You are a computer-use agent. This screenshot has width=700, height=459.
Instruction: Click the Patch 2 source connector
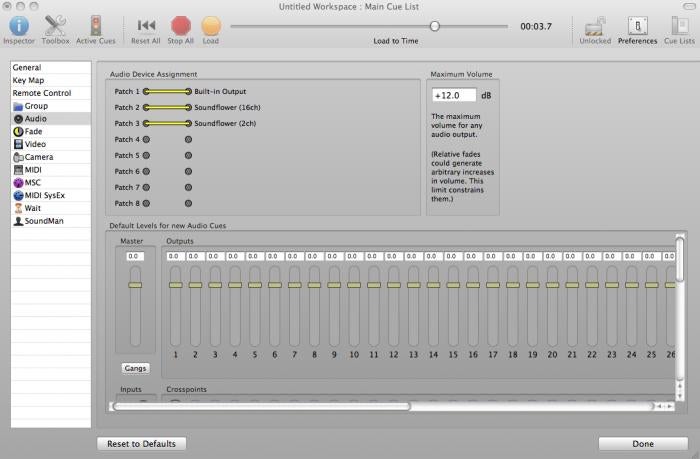[x=146, y=108]
